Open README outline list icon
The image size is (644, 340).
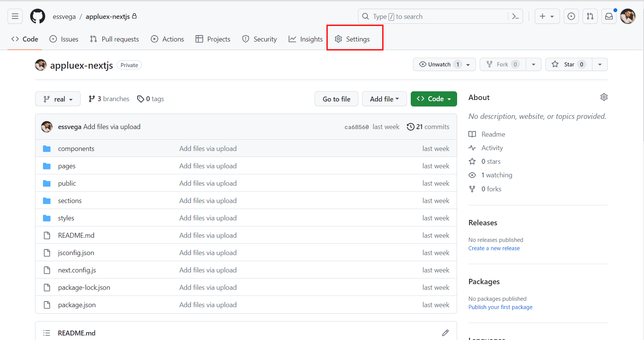click(x=47, y=333)
